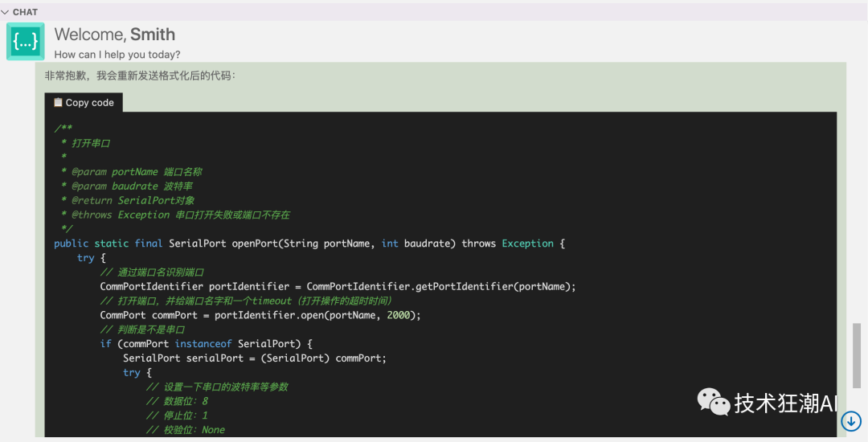Select the CHAT panel header title
868x442 pixels.
point(25,12)
